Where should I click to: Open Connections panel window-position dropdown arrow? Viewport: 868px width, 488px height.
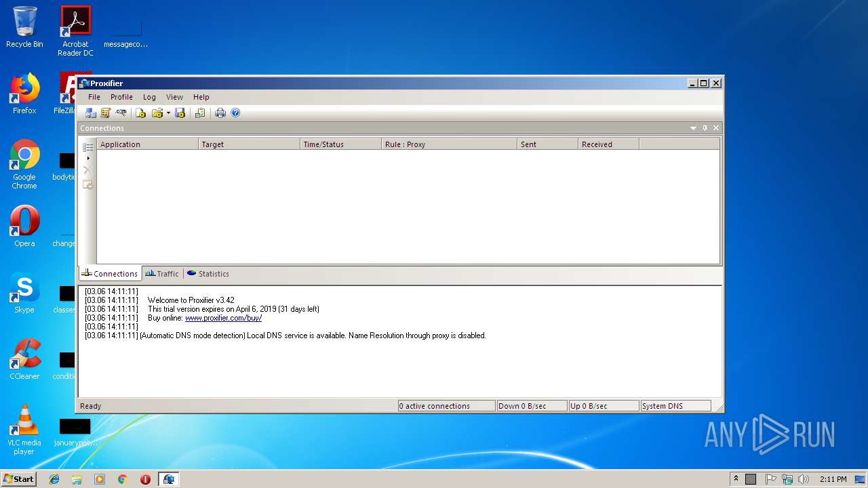click(693, 128)
